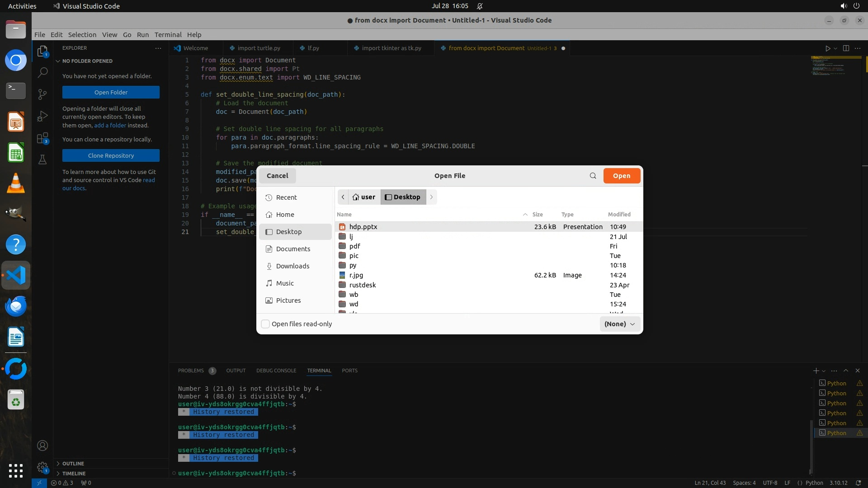
Task: Open the Search view in activity bar
Action: pos(42,72)
